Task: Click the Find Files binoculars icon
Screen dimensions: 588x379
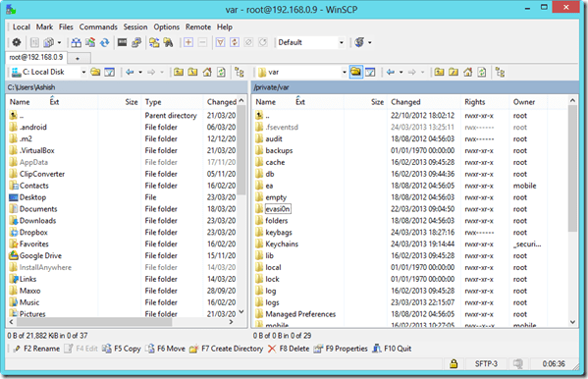Action: 168,42
